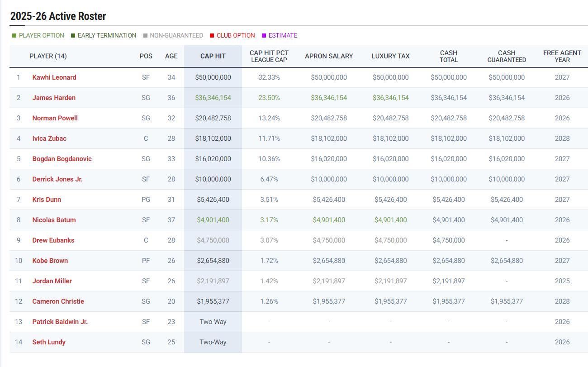This screenshot has width=588, height=367.
Task: Sort by Player (14) column header
Action: click(48, 56)
